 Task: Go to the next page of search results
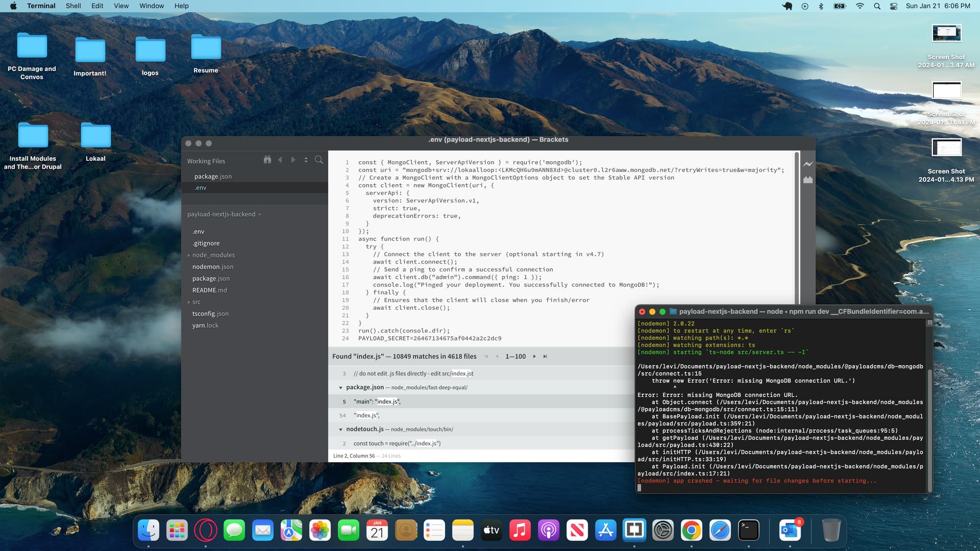coord(534,357)
